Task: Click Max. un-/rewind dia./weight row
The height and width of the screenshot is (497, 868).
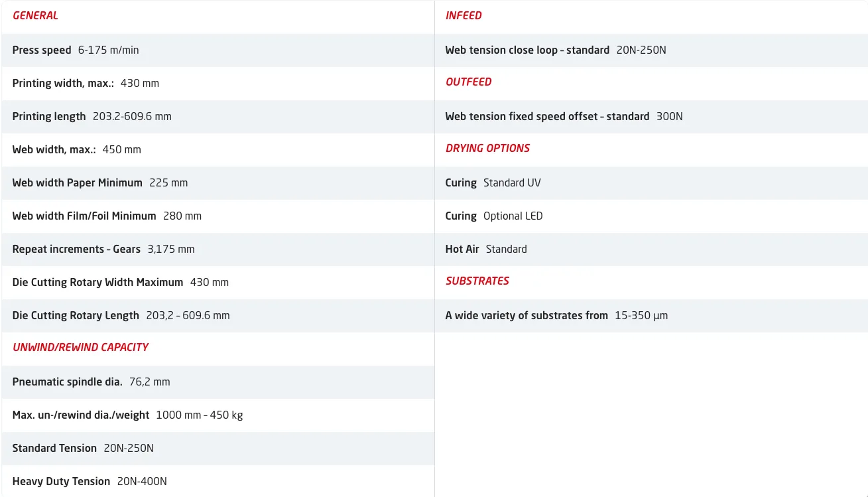Action: (x=127, y=415)
